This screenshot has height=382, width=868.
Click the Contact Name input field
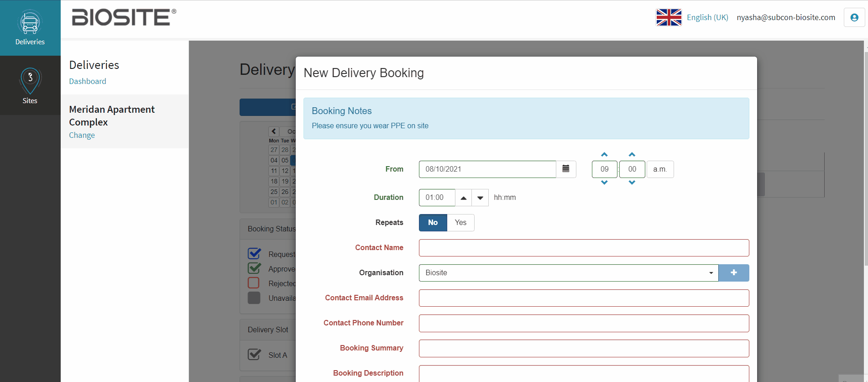coord(584,247)
